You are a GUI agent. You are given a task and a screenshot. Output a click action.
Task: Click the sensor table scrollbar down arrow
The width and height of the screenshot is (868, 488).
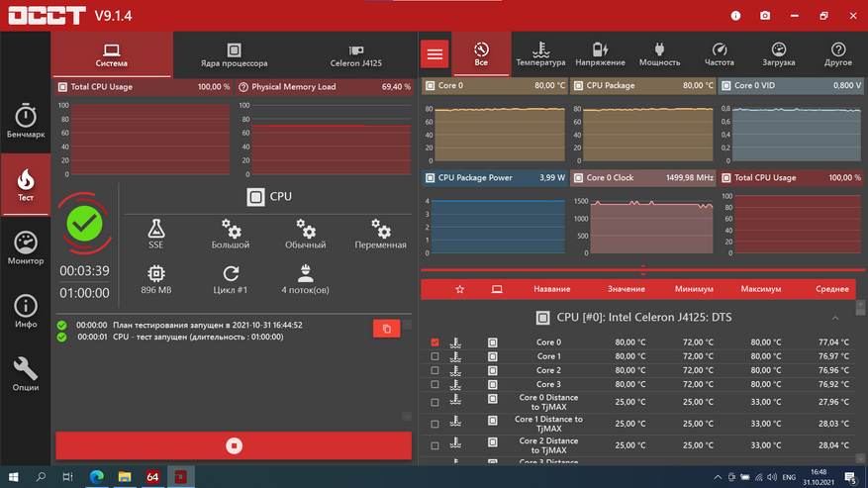[860, 458]
